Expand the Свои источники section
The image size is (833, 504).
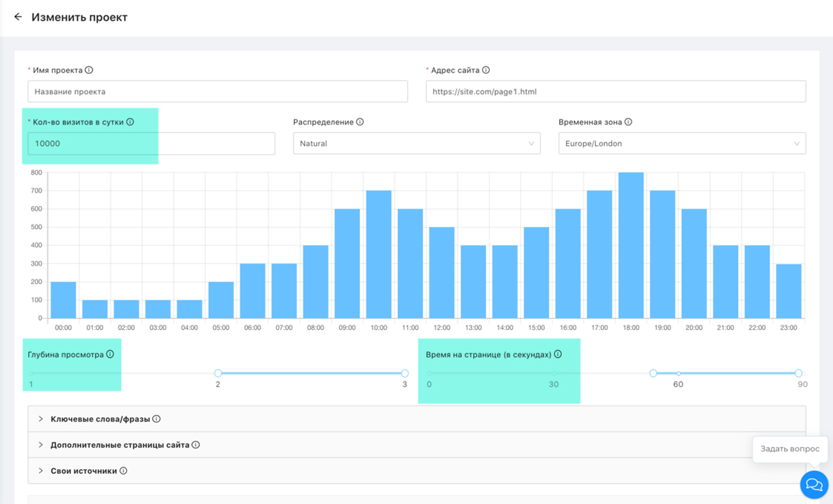coord(84,471)
